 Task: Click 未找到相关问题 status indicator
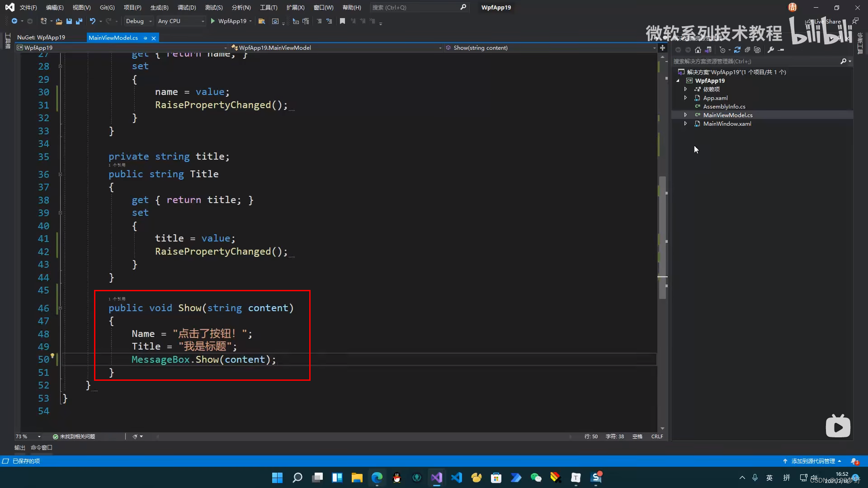[74, 436]
